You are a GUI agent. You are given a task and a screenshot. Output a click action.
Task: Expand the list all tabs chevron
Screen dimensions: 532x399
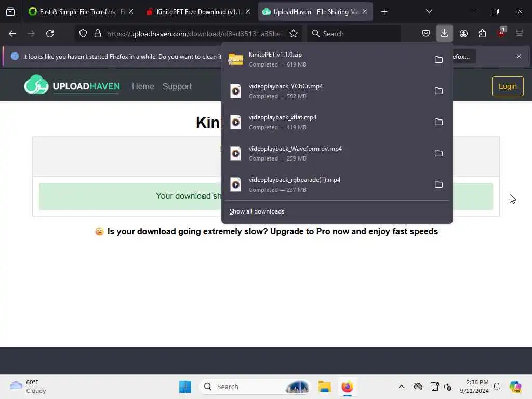click(429, 12)
